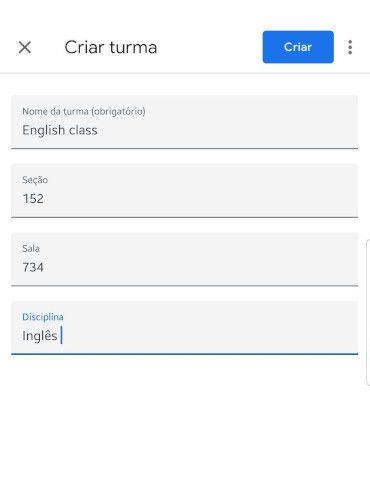
Task: Click the text 'English class'
Action: (x=60, y=130)
